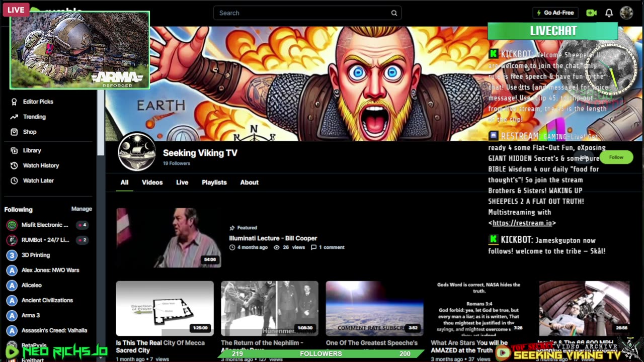Screen dimensions: 644x362
Task: Open 3D Printing in Following list
Action: point(36,255)
